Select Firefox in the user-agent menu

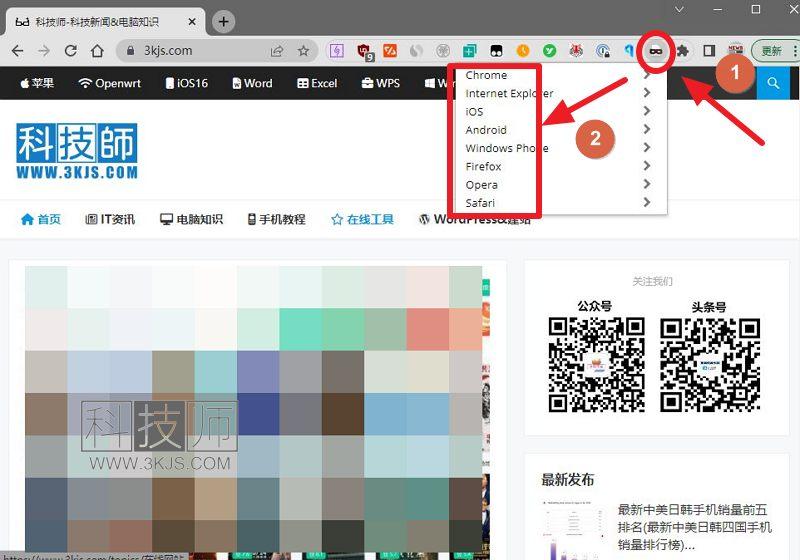[x=483, y=167]
